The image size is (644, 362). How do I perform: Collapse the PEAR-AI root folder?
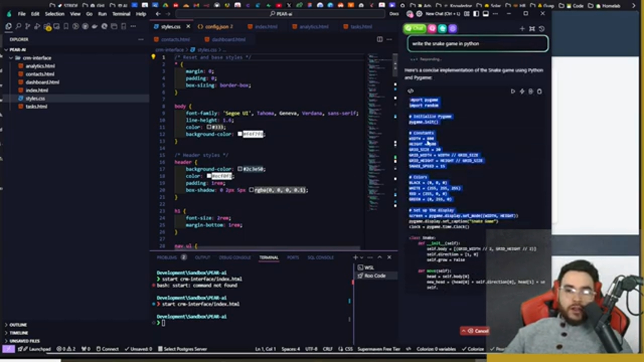pyautogui.click(x=6, y=50)
